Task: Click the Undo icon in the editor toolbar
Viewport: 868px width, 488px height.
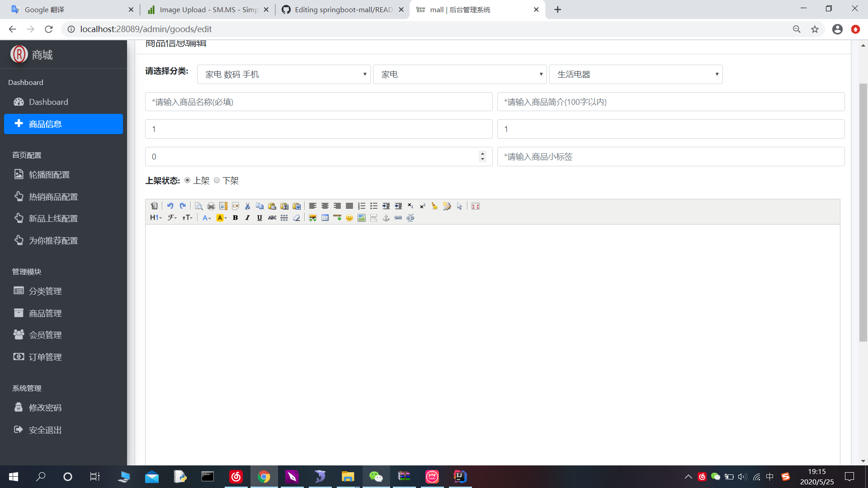Action: (x=170, y=206)
